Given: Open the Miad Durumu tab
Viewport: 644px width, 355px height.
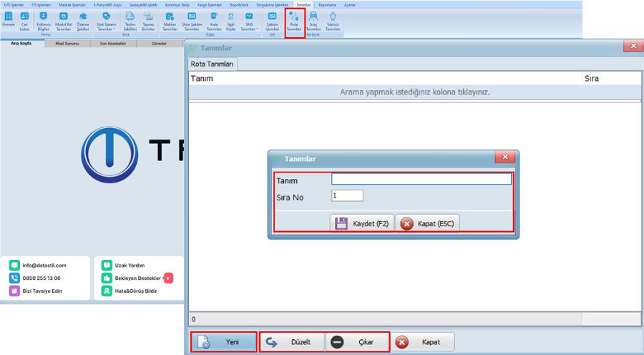Looking at the screenshot, I should click(67, 44).
